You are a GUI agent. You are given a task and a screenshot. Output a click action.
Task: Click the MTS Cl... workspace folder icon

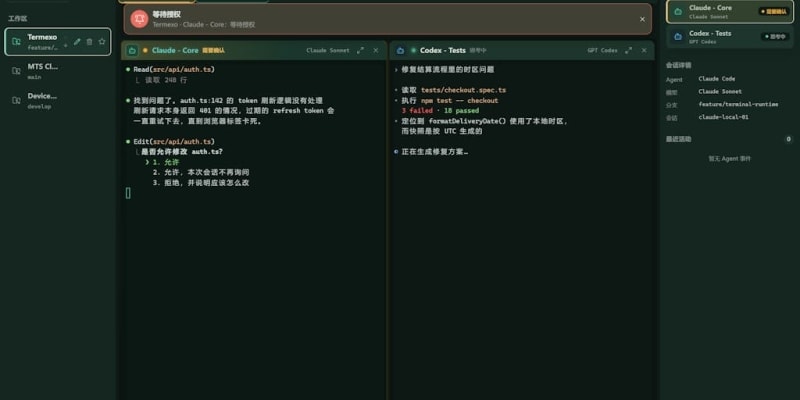click(16, 71)
